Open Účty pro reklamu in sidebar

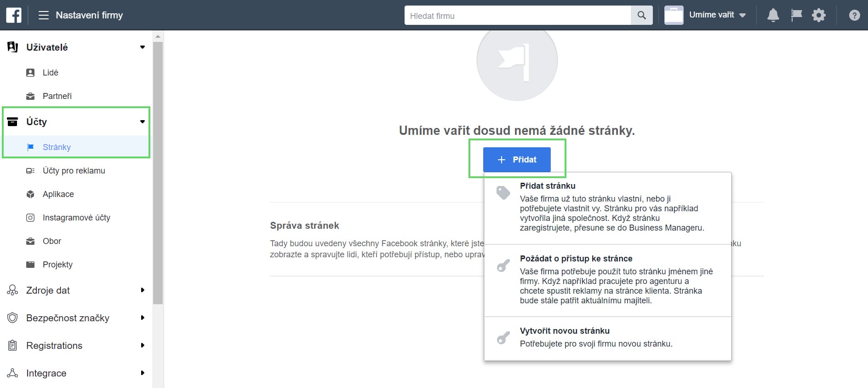(x=74, y=171)
